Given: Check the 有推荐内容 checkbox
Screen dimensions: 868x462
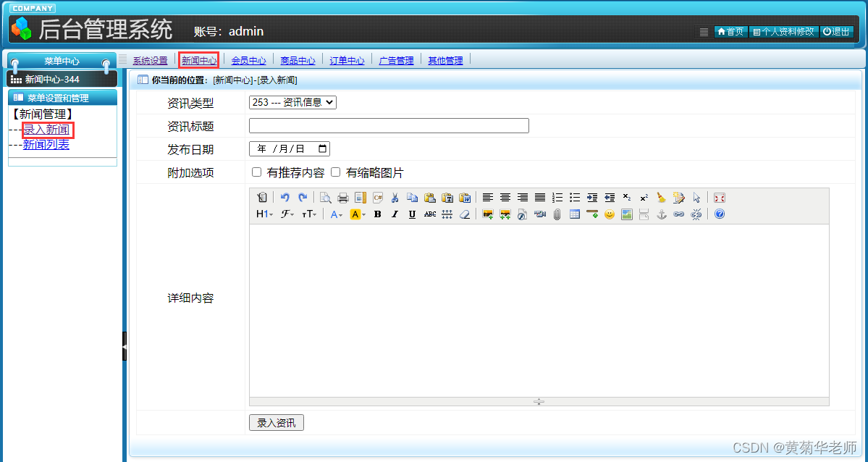Looking at the screenshot, I should point(256,172).
